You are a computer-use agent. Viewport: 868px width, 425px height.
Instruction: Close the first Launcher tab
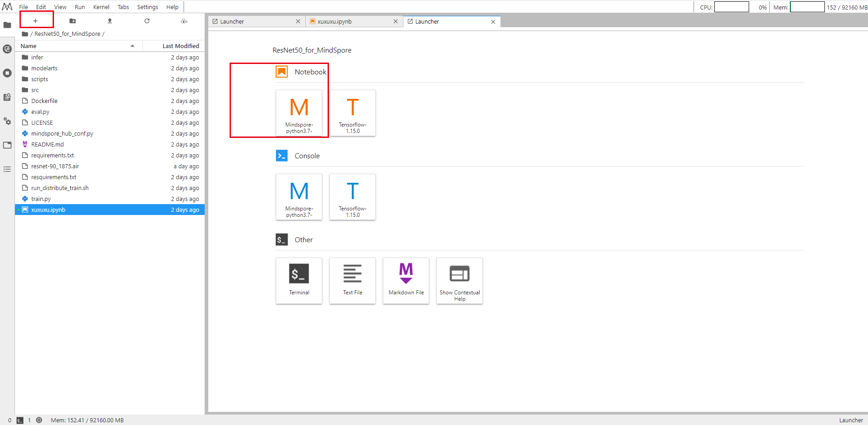[298, 21]
